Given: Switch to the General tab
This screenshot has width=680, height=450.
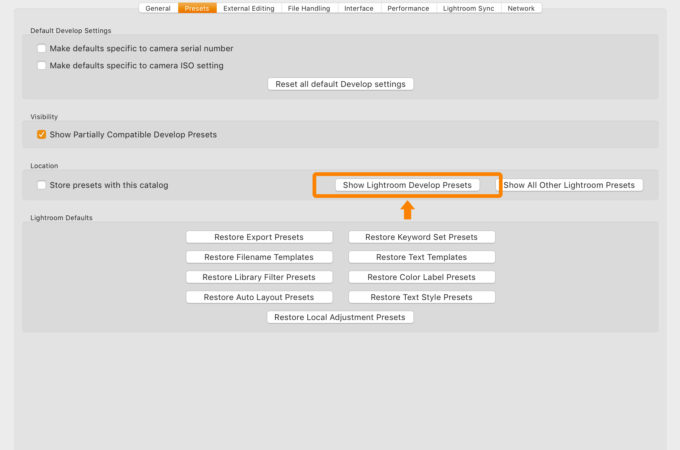Looking at the screenshot, I should 158,8.
